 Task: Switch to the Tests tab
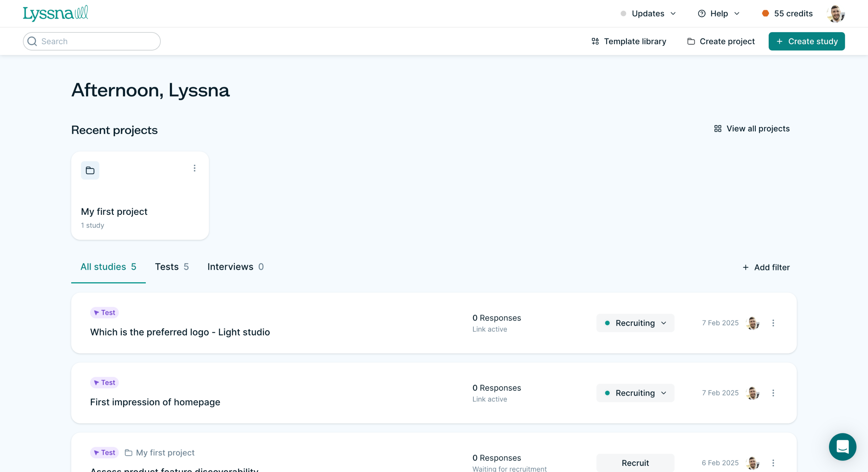click(x=172, y=267)
